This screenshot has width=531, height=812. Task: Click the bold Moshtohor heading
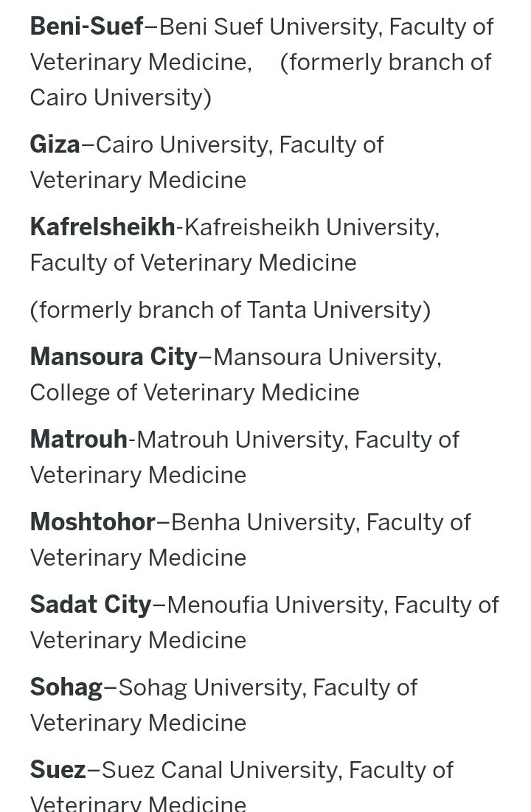92,522
